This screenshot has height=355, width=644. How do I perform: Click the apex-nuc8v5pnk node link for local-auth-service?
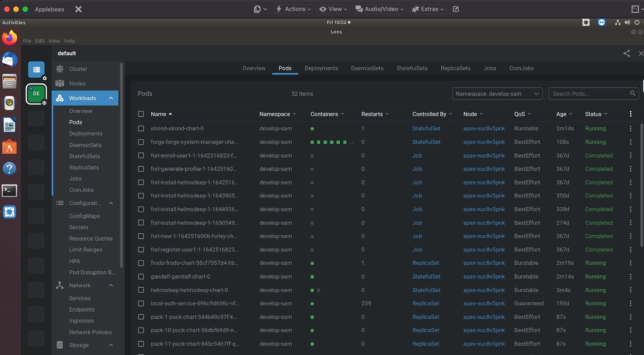[484, 303]
